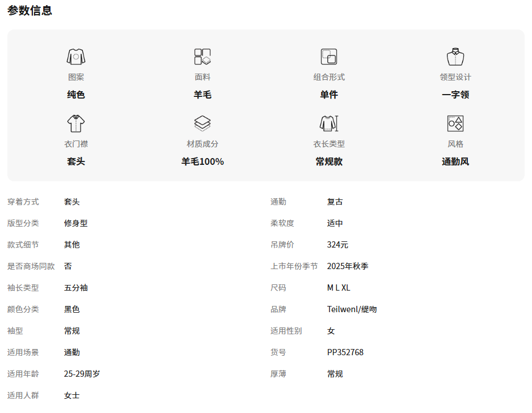This screenshot has height=413, width=532.
Task: Click the placket (衣门襟) shirt icon
Action: click(76, 124)
